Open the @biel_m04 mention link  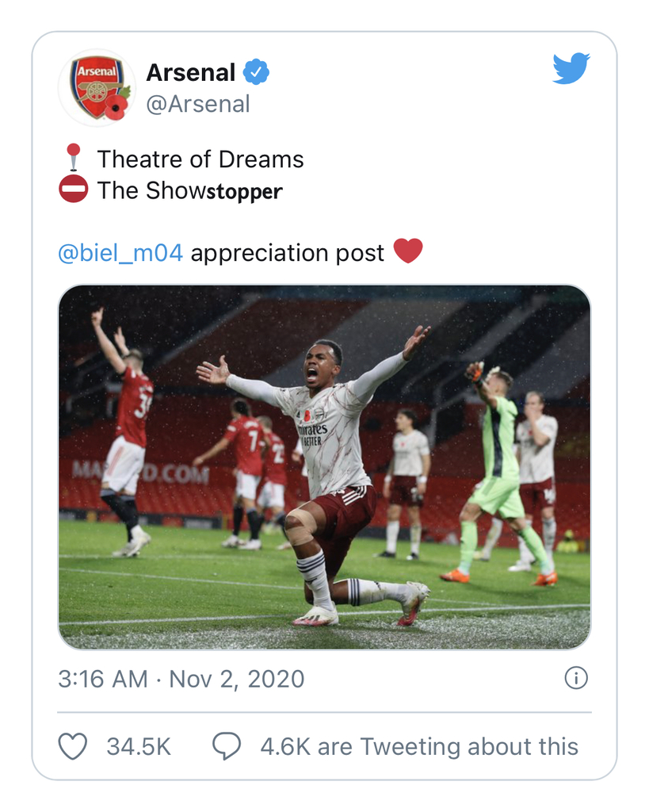[120, 253]
